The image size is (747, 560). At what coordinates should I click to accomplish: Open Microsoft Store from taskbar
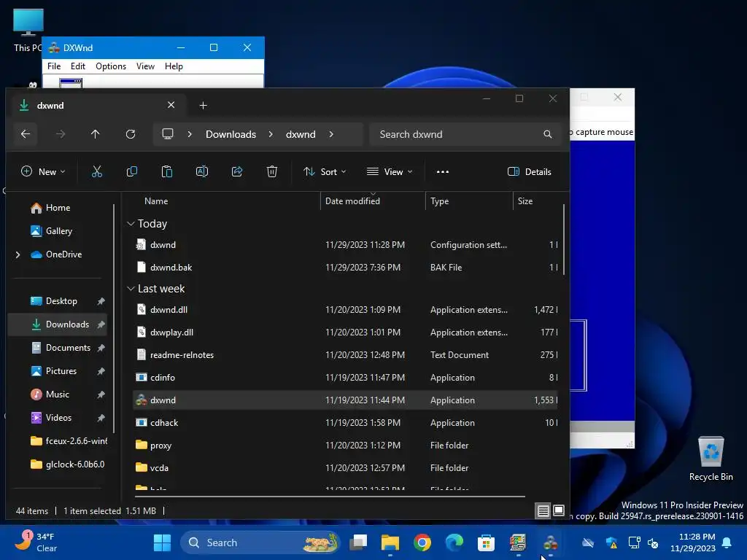[x=486, y=542]
